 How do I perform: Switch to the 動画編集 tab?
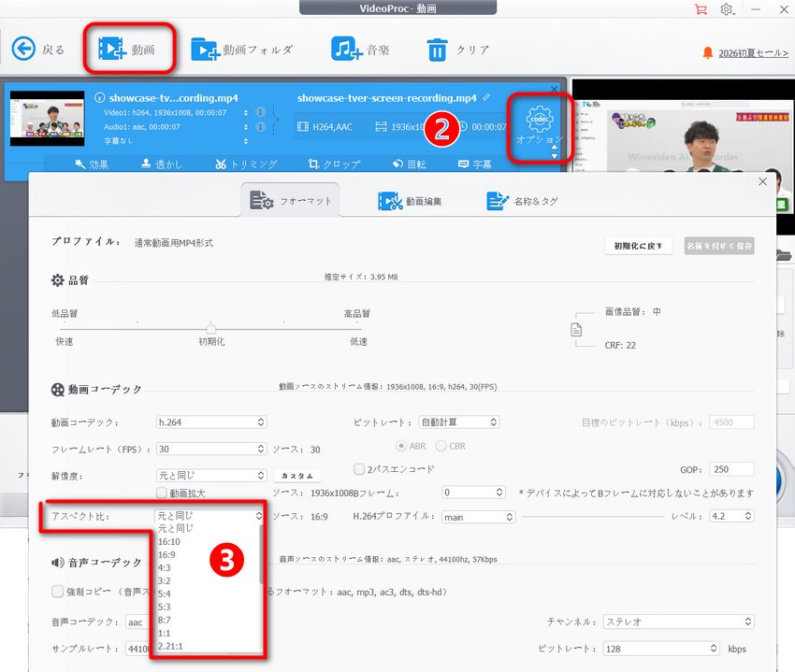pos(410,201)
